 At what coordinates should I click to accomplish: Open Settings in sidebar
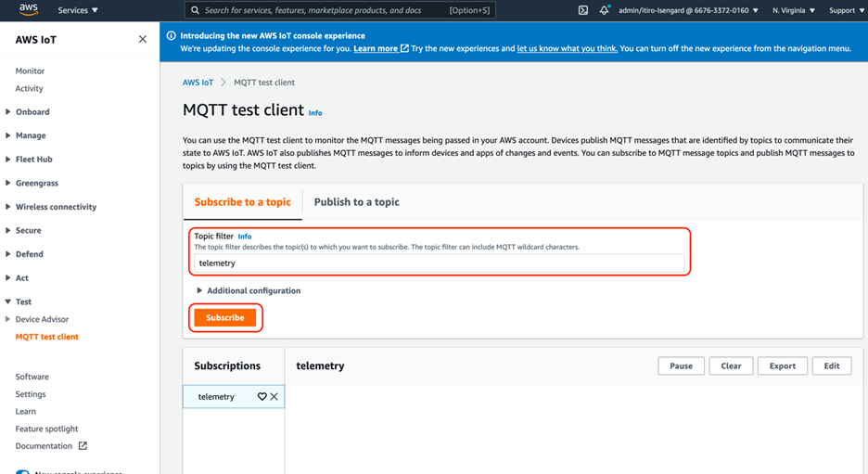31,394
